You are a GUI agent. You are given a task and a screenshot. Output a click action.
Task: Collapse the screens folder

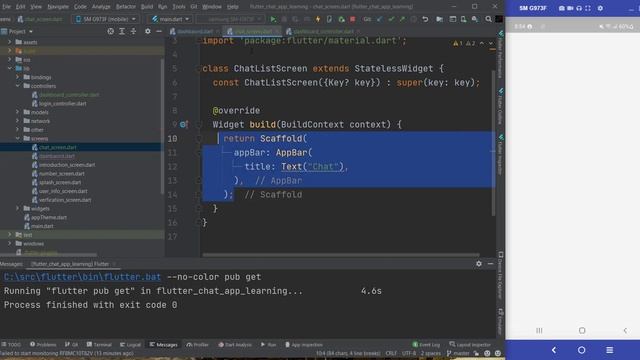pyautogui.click(x=18, y=138)
